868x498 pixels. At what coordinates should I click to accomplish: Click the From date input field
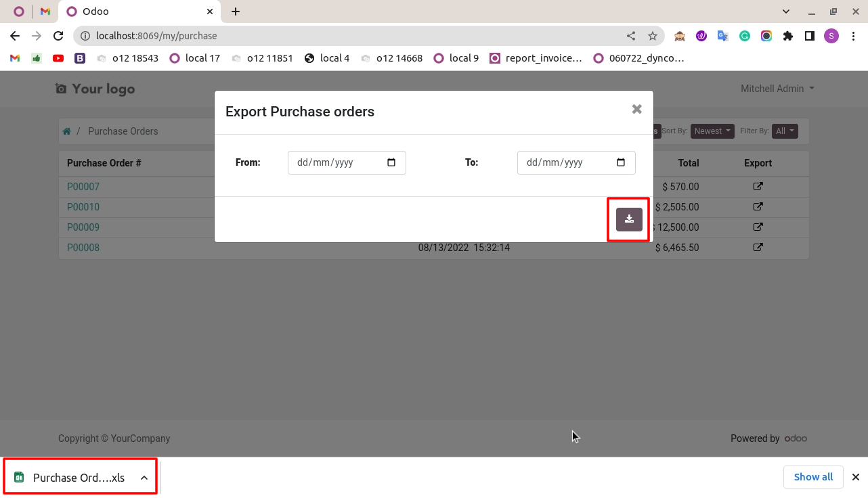347,162
